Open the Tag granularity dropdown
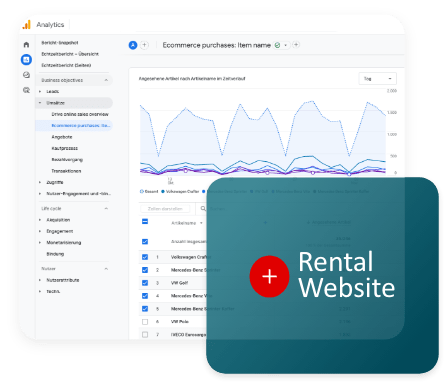This screenshot has width=448, height=386. pos(378,79)
